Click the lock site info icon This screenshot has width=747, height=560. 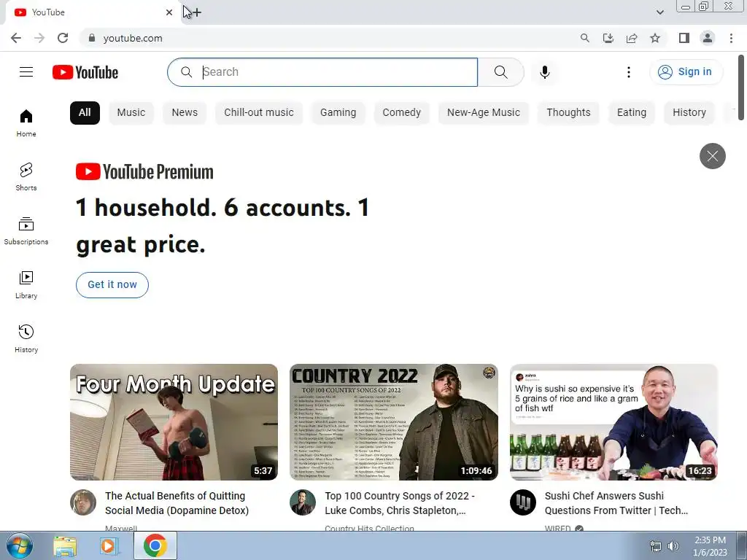tap(92, 38)
